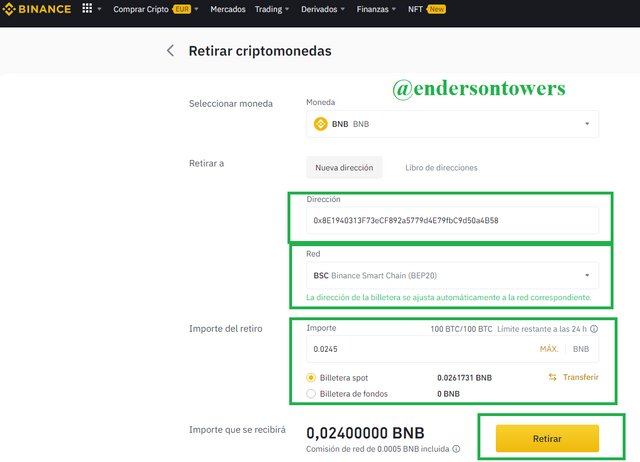
Task: Click the New badge beside NFT
Action: point(436,9)
